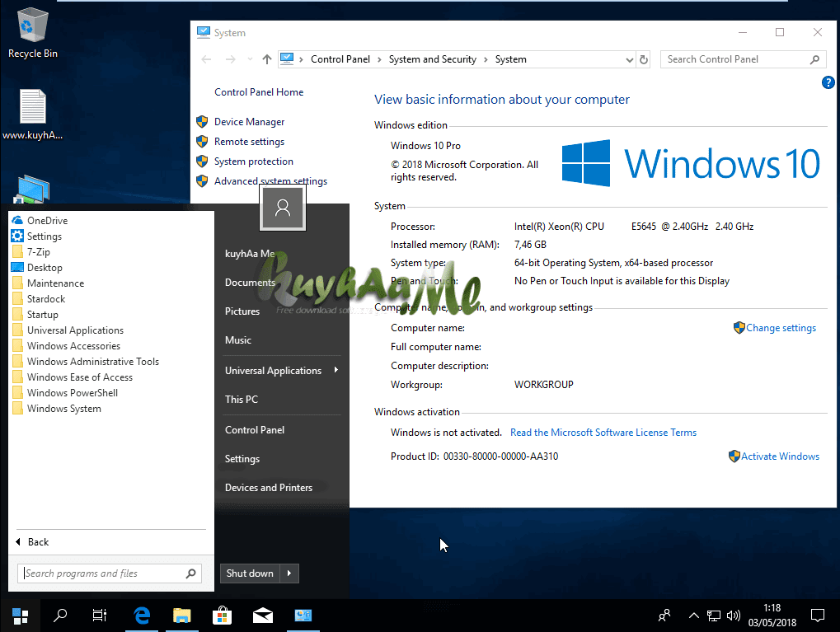
Task: Launch 7-Zip from the Start menu
Action: click(x=39, y=251)
